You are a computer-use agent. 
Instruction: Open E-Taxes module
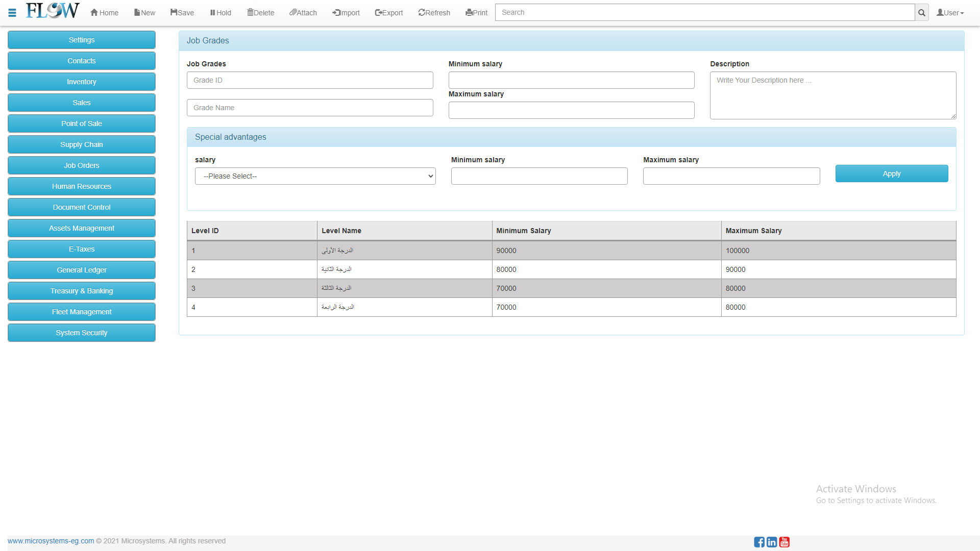(x=82, y=249)
